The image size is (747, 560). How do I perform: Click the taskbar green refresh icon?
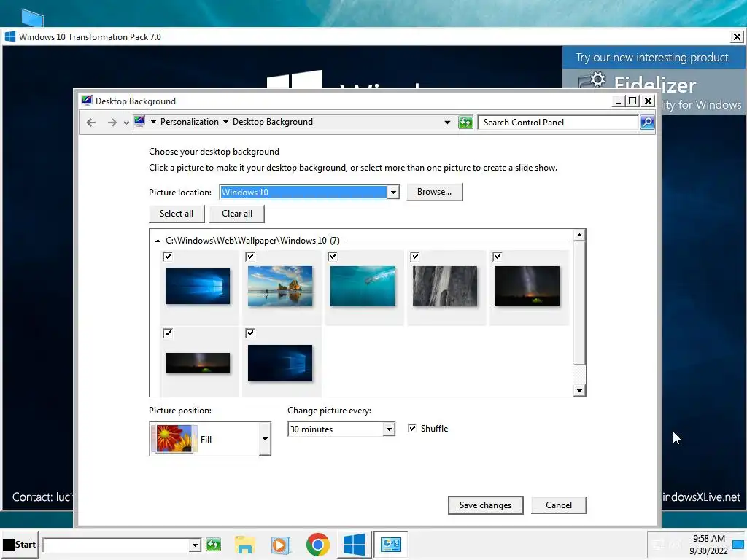tap(213, 544)
